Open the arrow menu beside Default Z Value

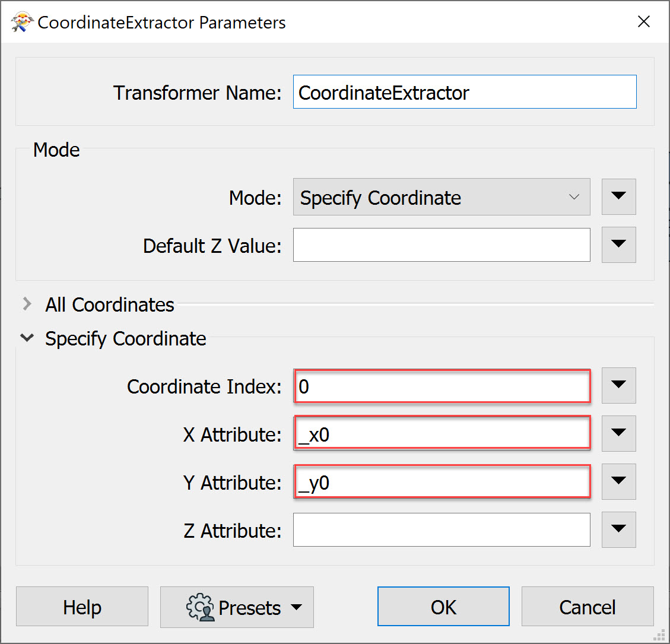pyautogui.click(x=618, y=245)
